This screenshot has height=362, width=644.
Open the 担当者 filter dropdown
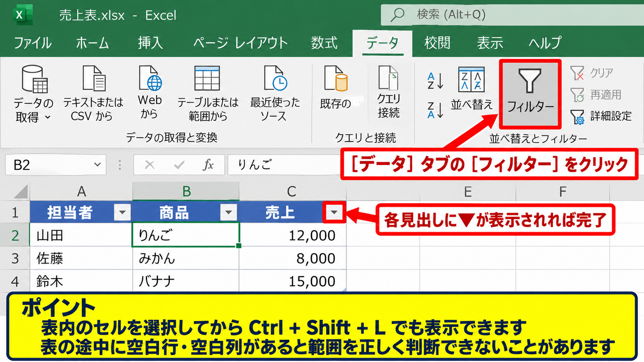(x=122, y=212)
